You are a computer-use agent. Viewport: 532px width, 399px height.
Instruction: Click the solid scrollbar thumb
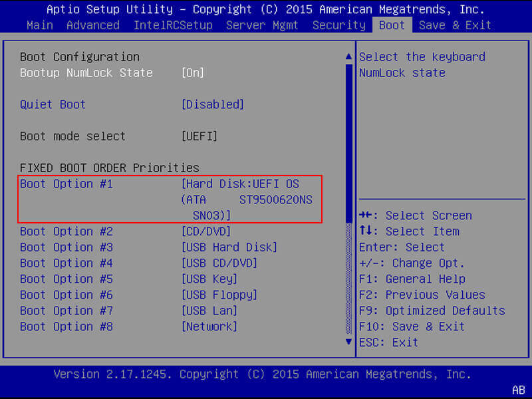tap(348, 143)
